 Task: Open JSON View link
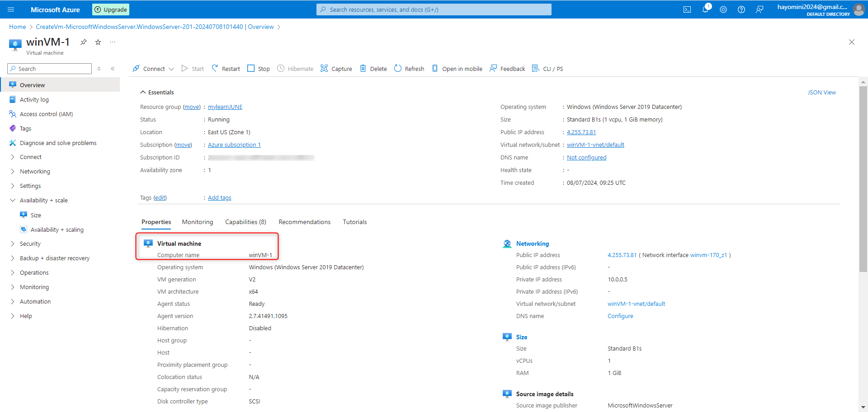click(821, 93)
